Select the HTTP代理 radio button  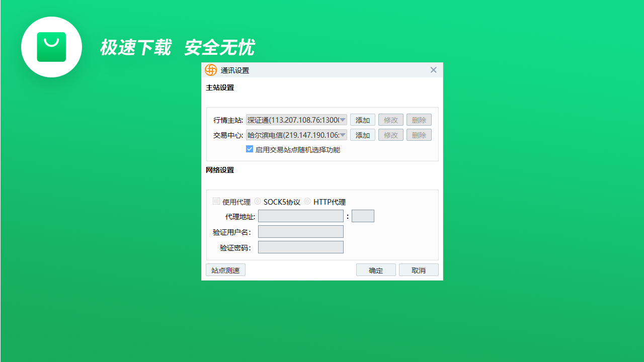(x=307, y=202)
